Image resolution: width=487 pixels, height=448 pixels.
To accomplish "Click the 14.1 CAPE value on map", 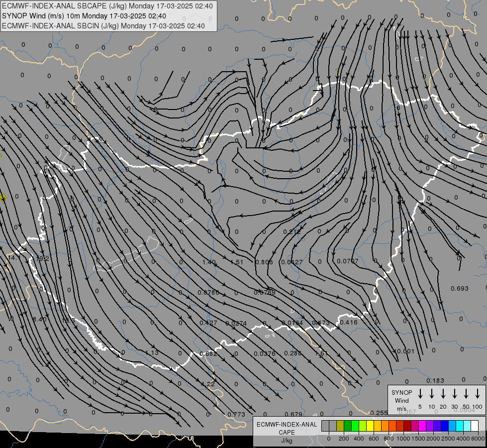I will [14, 258].
